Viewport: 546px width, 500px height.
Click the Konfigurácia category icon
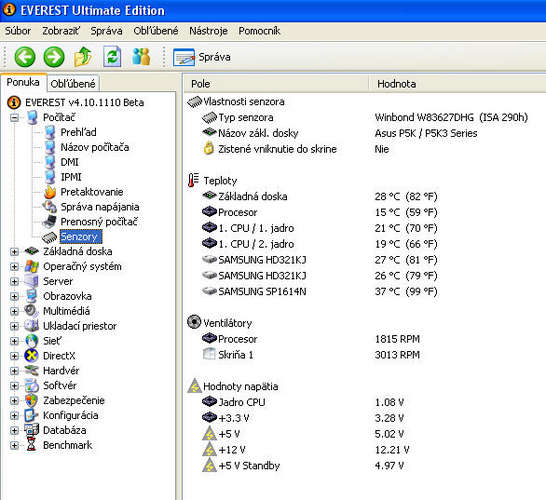(x=31, y=415)
